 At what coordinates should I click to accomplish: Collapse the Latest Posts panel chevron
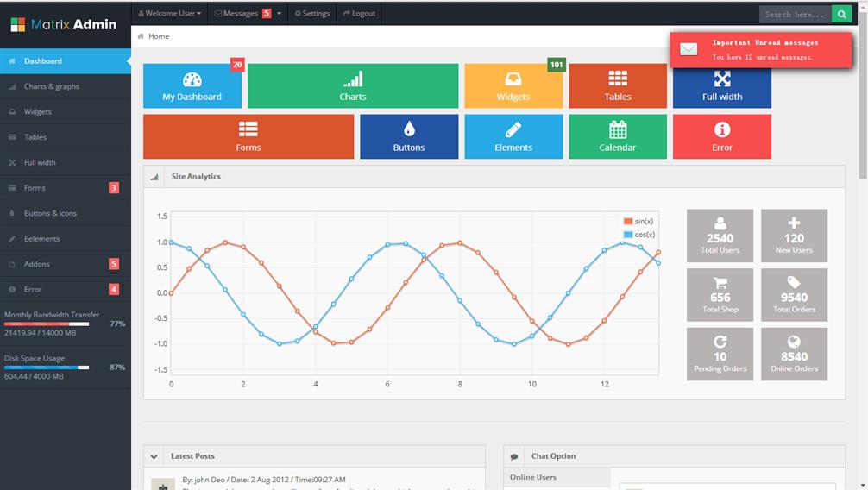(x=154, y=456)
